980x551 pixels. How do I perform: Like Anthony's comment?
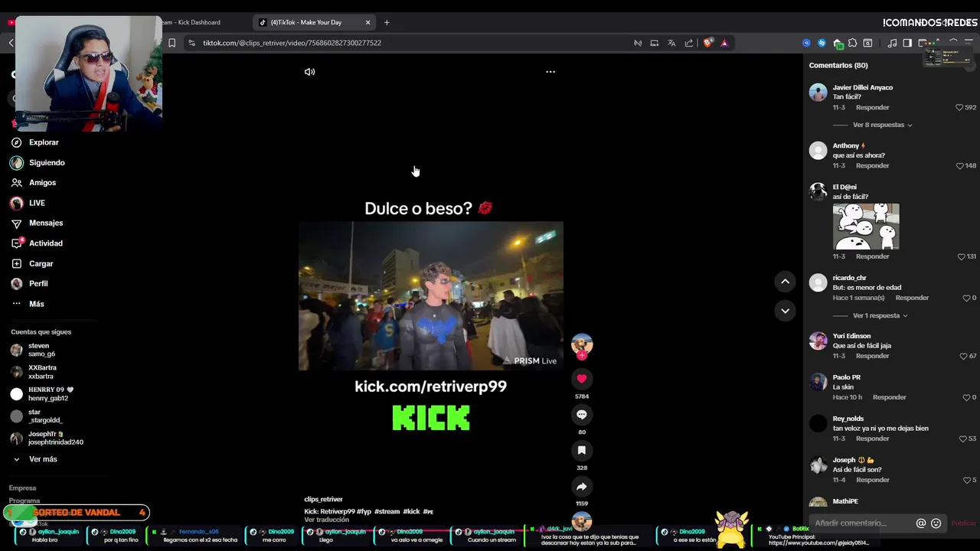click(960, 166)
